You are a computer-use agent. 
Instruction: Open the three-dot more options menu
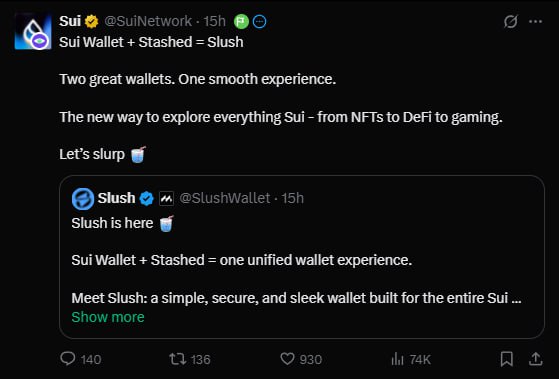click(x=535, y=22)
